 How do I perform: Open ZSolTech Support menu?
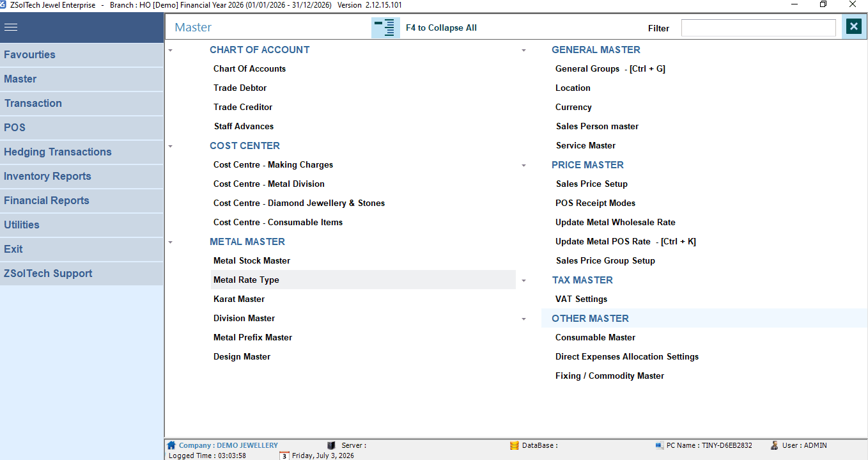(82, 274)
